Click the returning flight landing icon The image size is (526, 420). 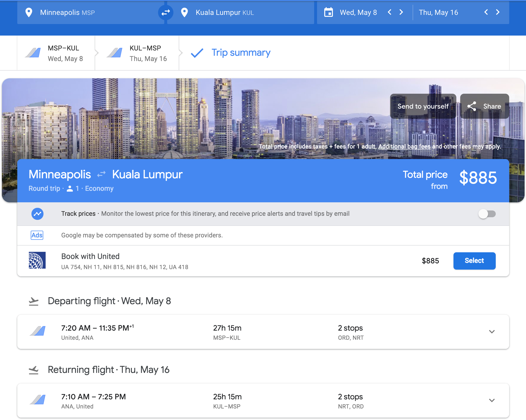tap(34, 370)
